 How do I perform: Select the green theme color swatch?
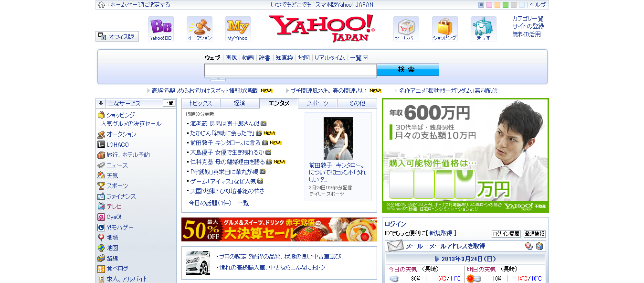click(x=506, y=5)
